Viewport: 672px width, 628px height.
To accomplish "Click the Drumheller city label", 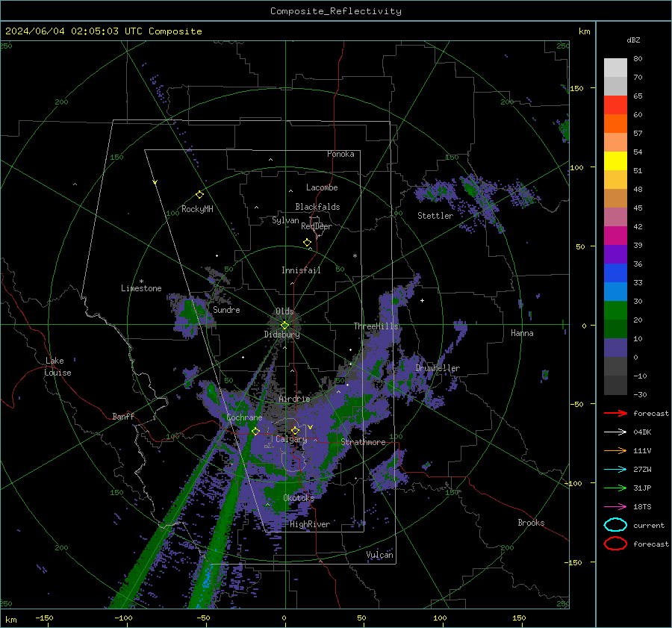I will (438, 368).
